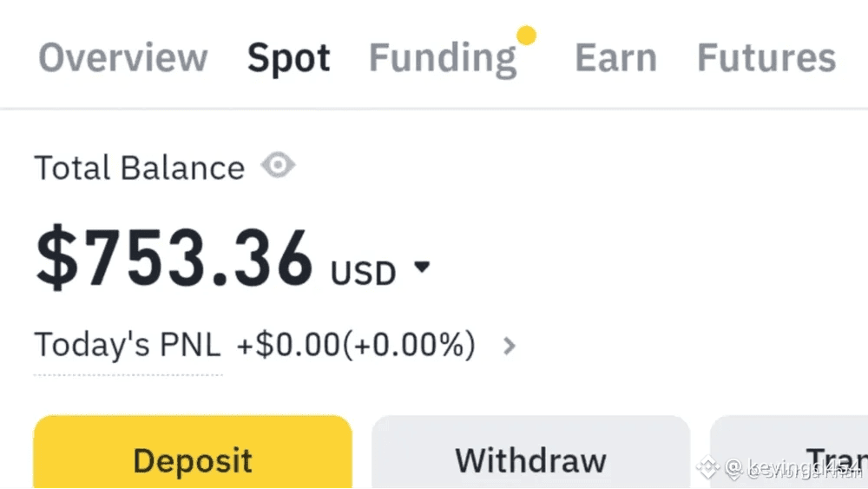
Task: Switch to the Overview tab
Action: click(x=123, y=57)
